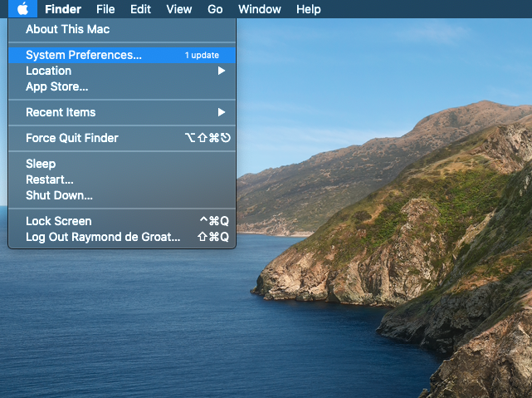532x398 pixels.
Task: Choose Shut Down from the menu
Action: click(x=59, y=195)
